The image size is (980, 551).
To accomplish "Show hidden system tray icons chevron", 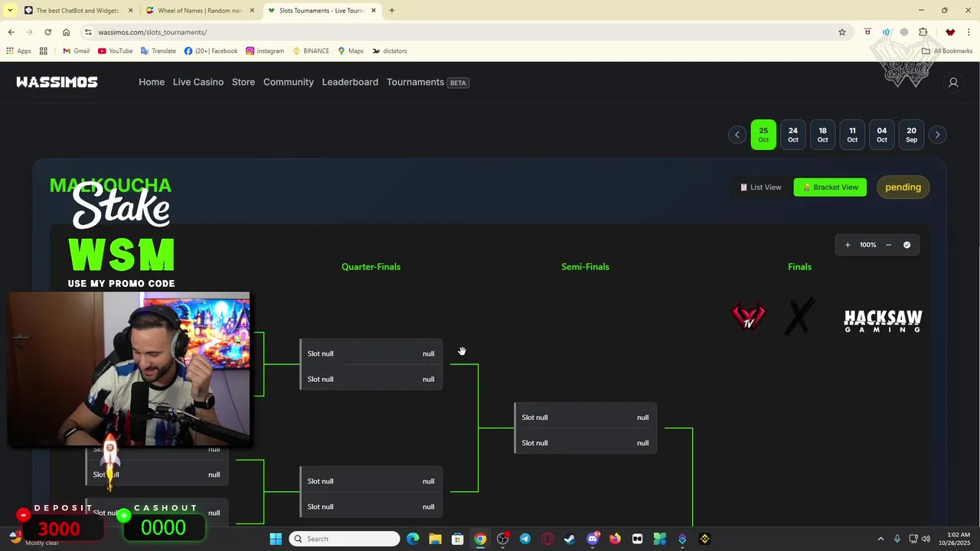I will (x=880, y=539).
